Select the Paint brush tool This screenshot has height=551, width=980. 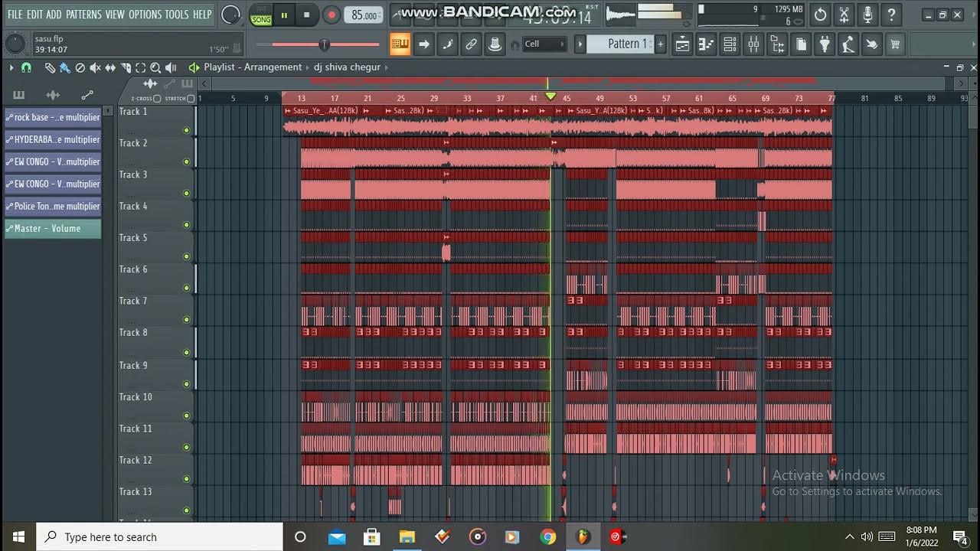pyautogui.click(x=64, y=67)
